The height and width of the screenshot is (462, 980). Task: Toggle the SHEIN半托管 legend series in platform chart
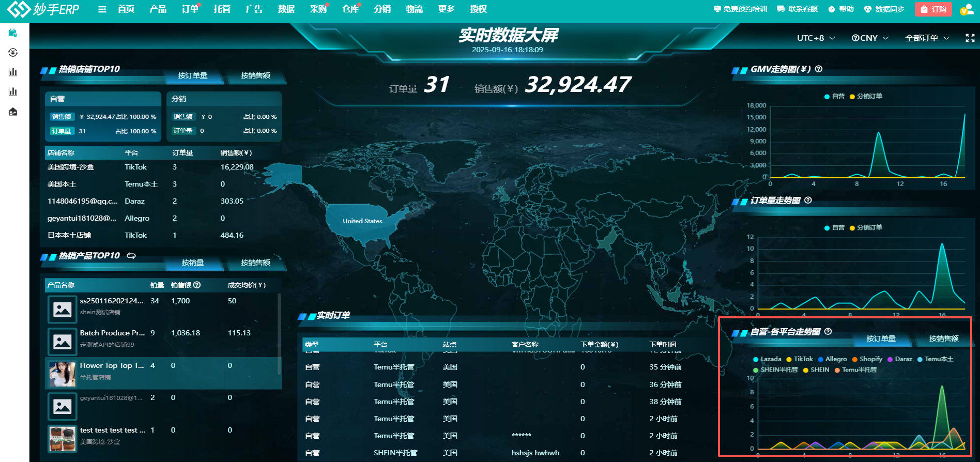[x=776, y=370]
